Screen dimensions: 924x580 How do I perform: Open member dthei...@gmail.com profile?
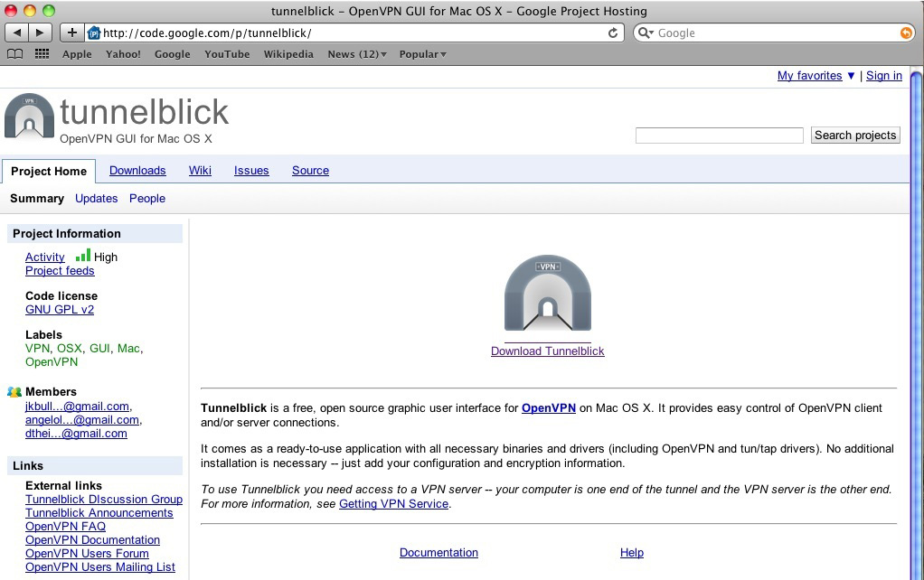click(x=76, y=434)
